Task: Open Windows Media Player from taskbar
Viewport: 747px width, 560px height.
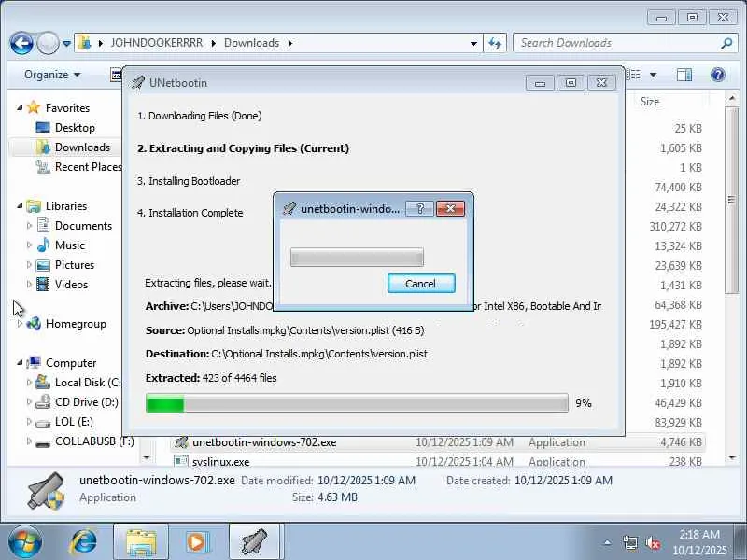Action: (x=196, y=541)
